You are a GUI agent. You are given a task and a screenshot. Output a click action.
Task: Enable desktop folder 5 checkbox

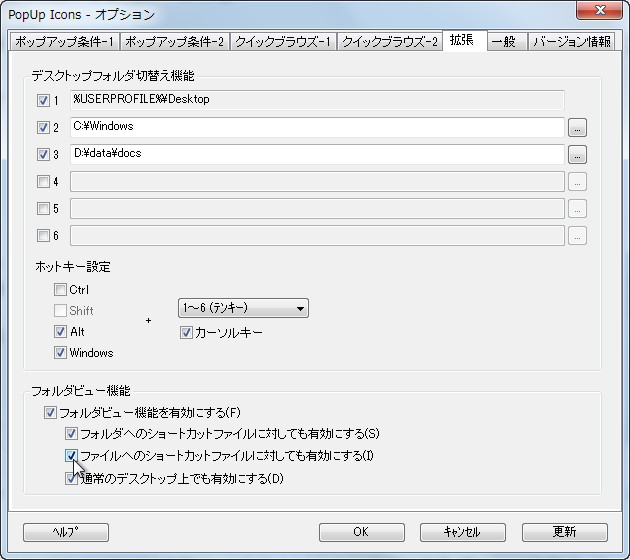43,208
